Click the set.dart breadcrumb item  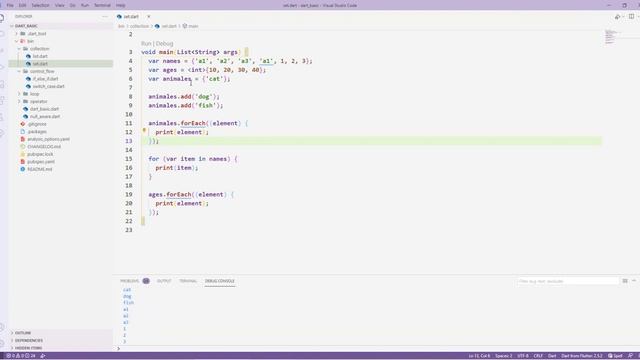(166, 26)
